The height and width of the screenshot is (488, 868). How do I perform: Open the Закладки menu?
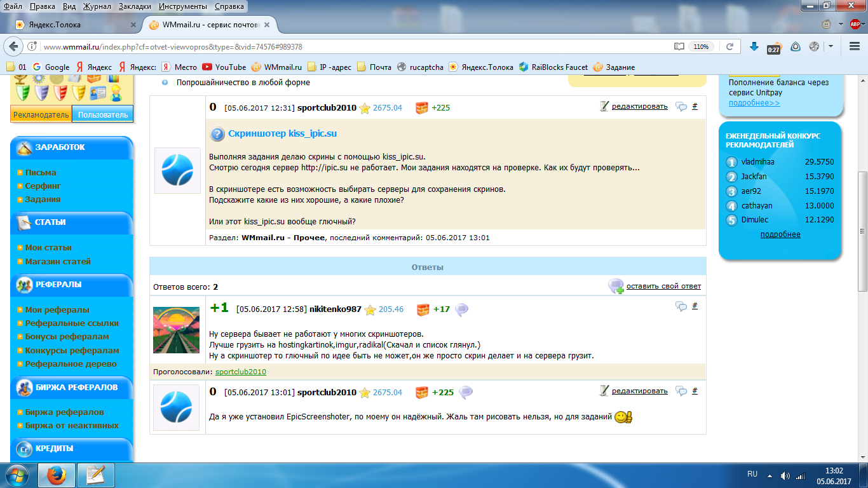click(x=135, y=6)
